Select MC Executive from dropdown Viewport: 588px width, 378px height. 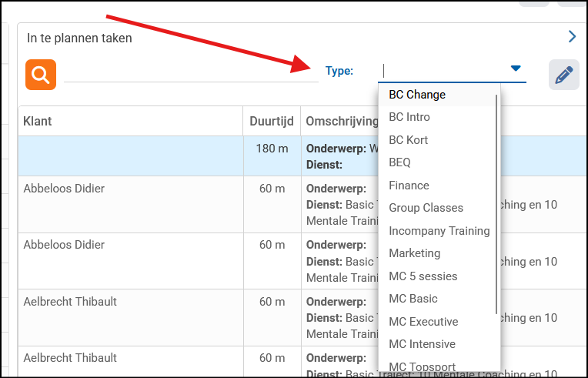point(423,322)
